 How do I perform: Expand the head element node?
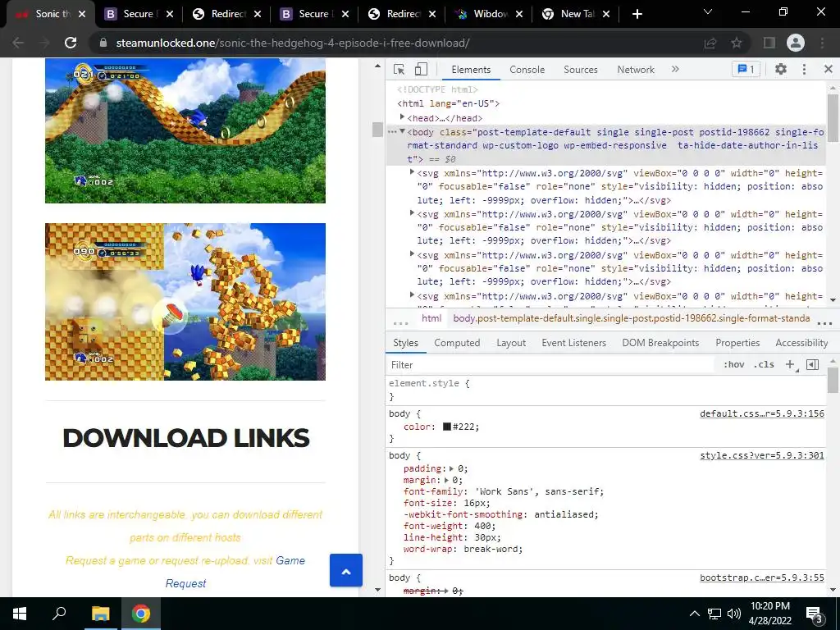(402, 117)
